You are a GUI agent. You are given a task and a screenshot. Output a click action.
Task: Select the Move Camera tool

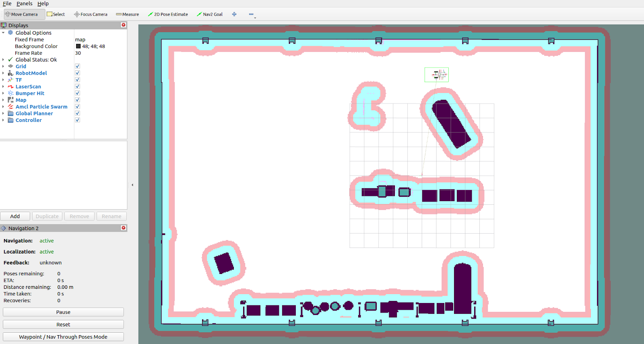[22, 14]
